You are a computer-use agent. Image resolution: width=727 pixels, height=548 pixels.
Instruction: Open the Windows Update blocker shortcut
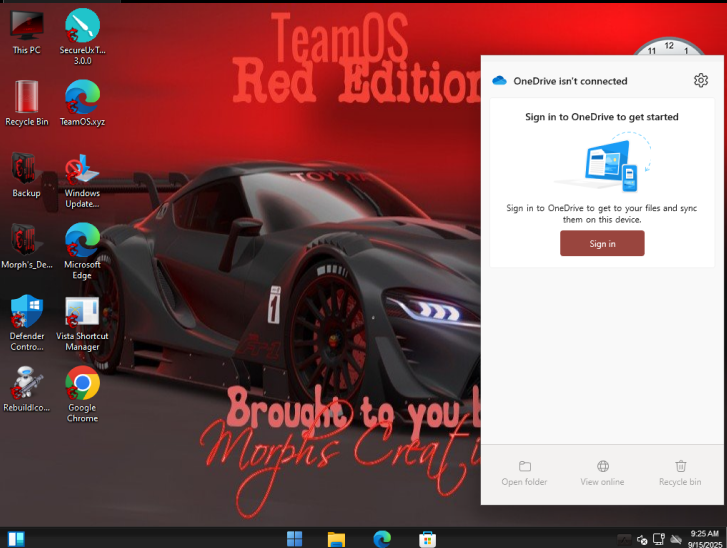pos(82,180)
